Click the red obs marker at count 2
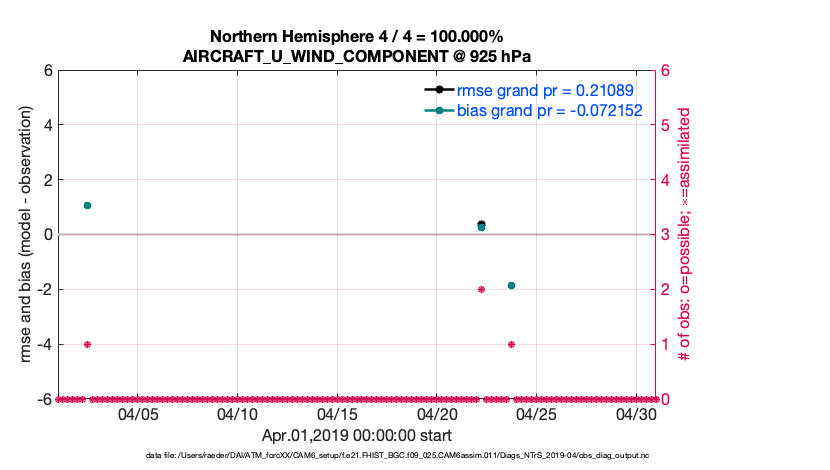 click(481, 289)
